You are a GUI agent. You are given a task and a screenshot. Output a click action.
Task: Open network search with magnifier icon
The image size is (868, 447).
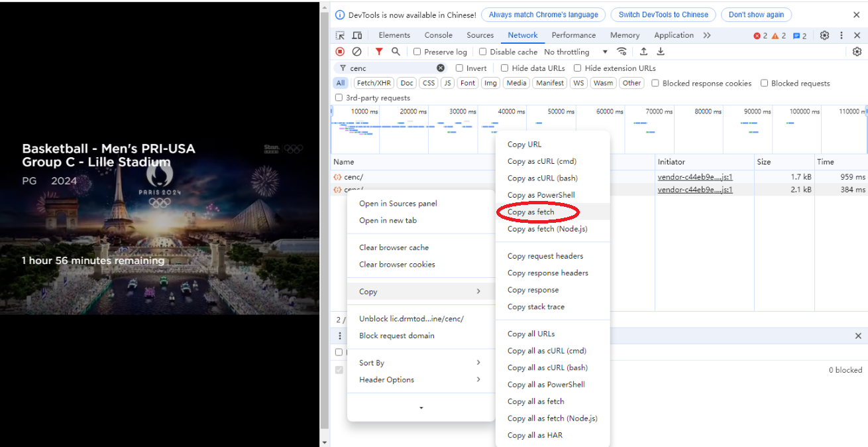[396, 52]
